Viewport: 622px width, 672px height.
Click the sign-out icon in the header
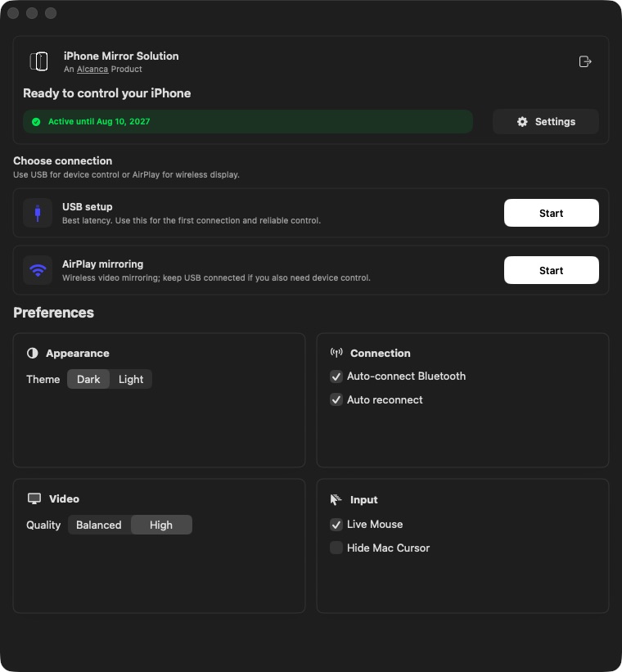pos(585,61)
